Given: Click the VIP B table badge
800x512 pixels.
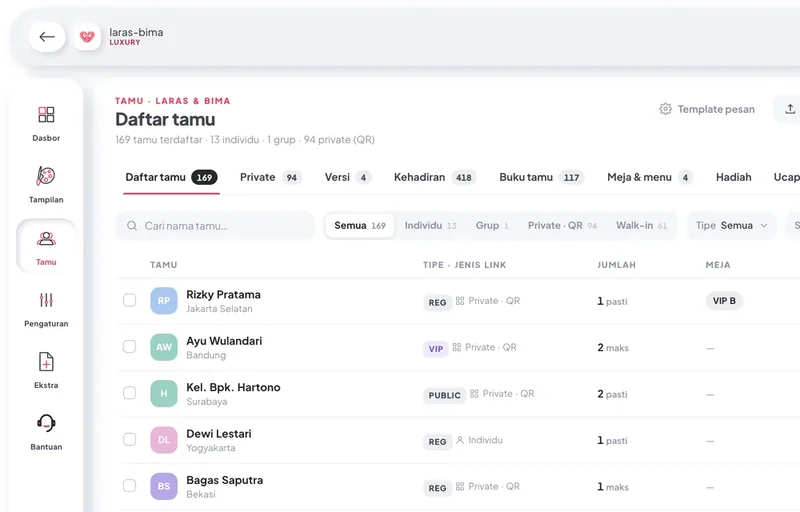Looking at the screenshot, I should coord(724,301).
